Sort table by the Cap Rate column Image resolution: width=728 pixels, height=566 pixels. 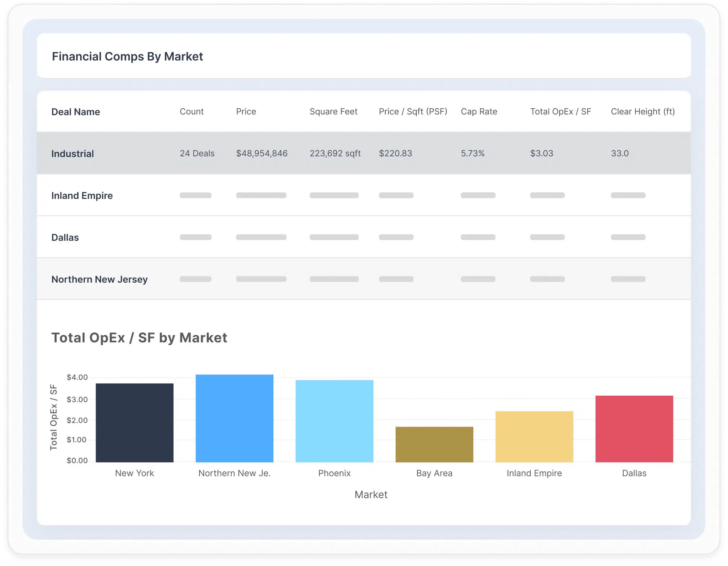[479, 112]
